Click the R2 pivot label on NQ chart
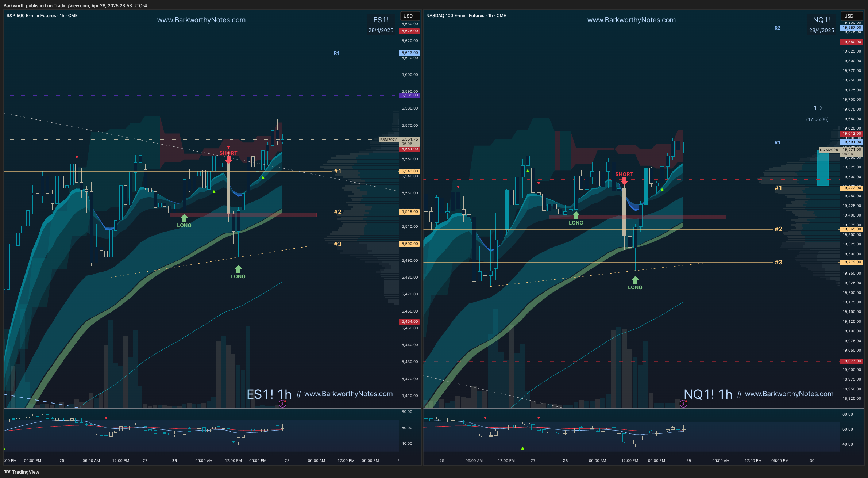 pyautogui.click(x=777, y=28)
